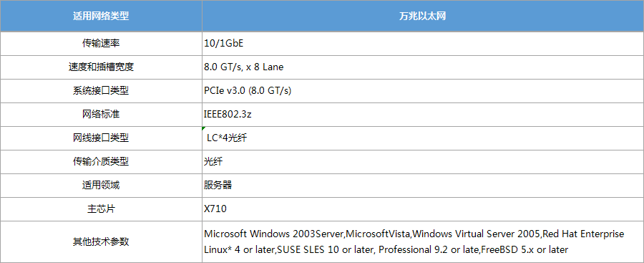Click the PCIe v3.0 (8.0 GT/s) cell
Screen dimensions: 644x263
coord(423,91)
